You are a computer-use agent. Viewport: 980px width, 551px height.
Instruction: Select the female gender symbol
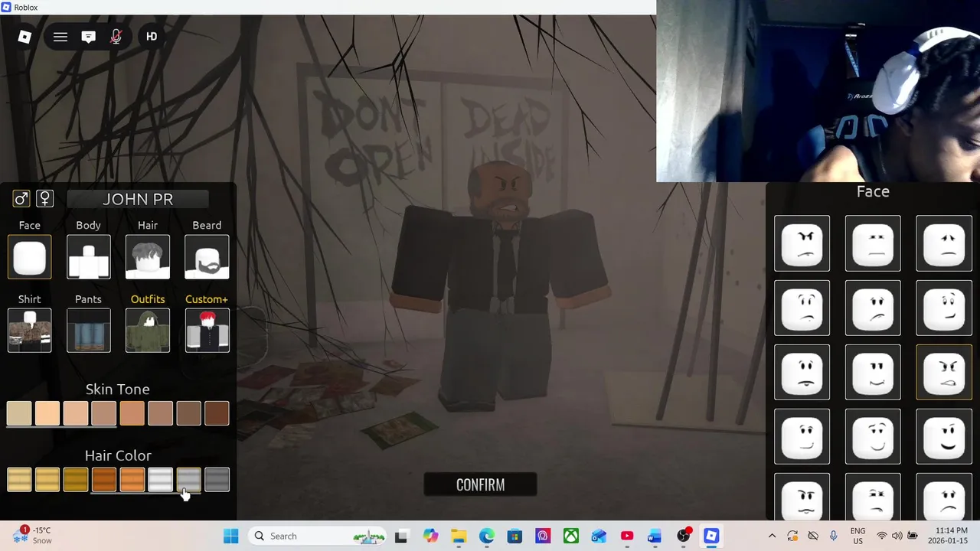[x=45, y=199]
